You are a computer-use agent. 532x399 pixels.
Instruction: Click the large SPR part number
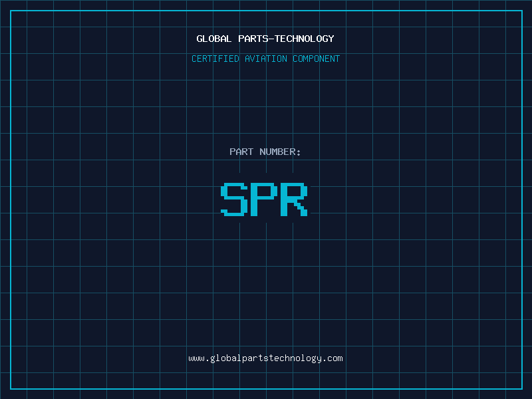pos(264,199)
